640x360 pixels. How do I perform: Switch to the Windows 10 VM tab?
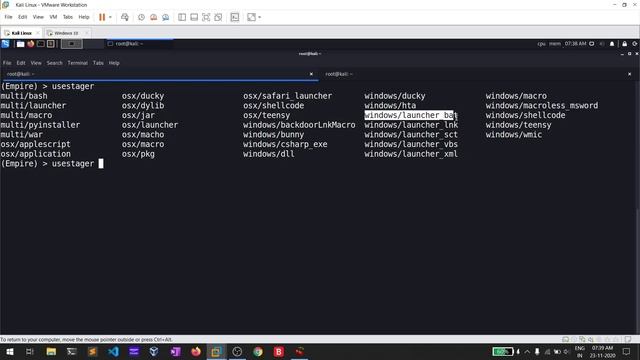coord(66,33)
